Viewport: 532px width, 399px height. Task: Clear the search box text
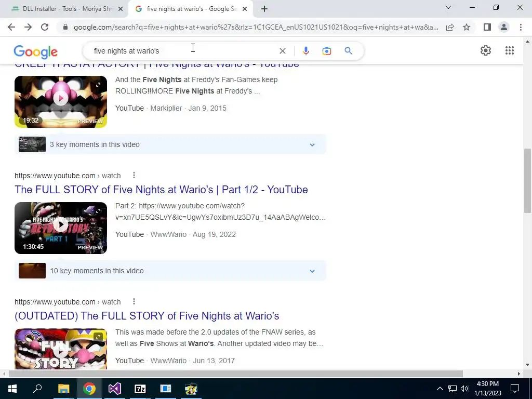[x=282, y=51]
